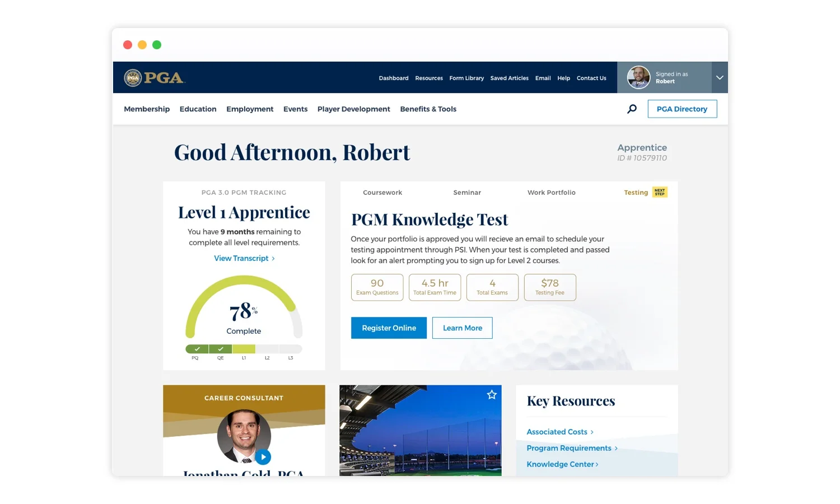The image size is (840, 504).
Task: Open Knowledge Center resource link
Action: coord(562,464)
